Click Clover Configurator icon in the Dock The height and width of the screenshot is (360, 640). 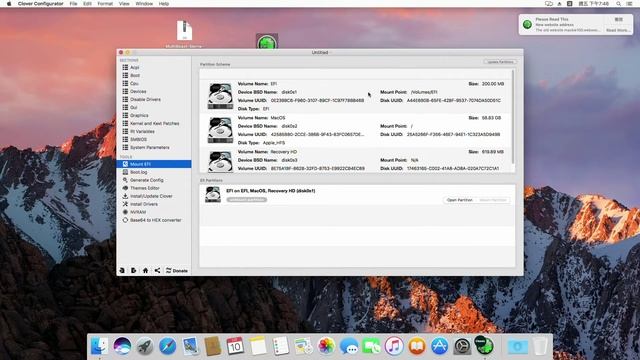[x=484, y=346]
